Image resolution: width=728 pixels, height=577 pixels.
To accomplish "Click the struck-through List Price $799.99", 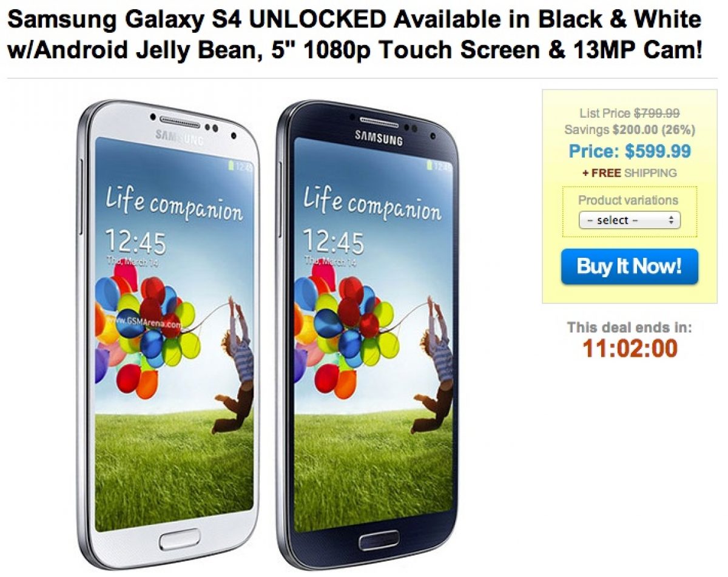I will tap(629, 113).
